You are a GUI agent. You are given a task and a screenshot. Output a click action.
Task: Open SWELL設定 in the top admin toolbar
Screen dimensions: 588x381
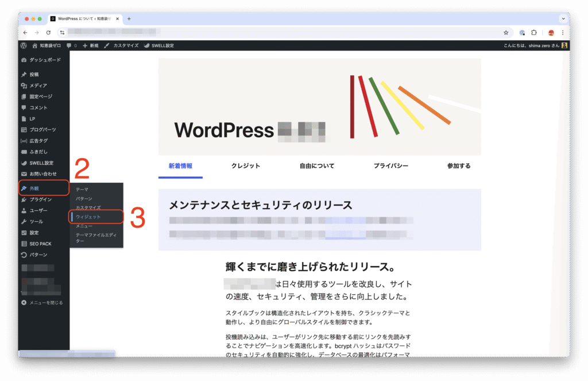159,45
